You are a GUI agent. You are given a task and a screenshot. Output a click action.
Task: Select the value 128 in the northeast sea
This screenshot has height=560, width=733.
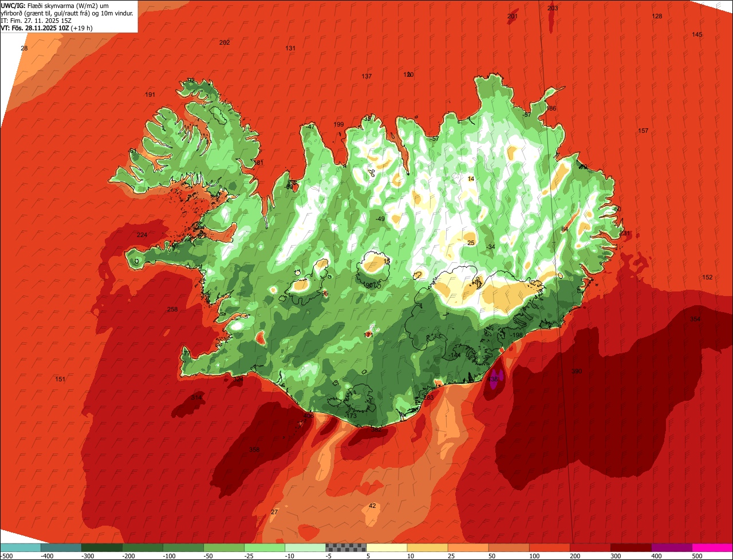click(657, 16)
